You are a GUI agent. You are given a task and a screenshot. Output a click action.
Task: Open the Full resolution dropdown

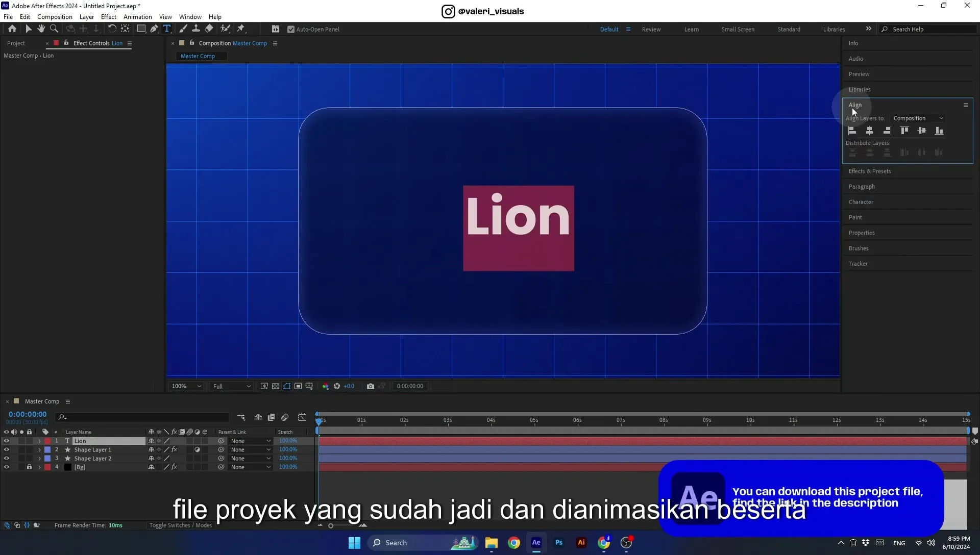tap(232, 386)
